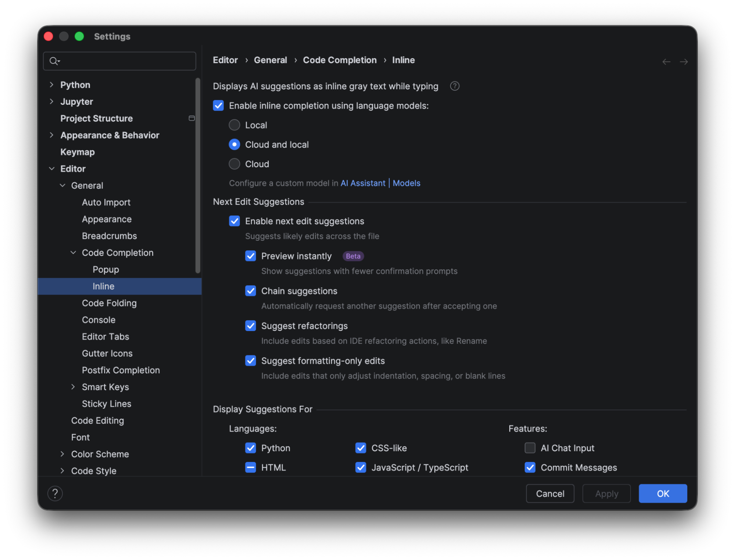Select Keymap in the settings tree
This screenshot has height=560, width=735.
78,152
